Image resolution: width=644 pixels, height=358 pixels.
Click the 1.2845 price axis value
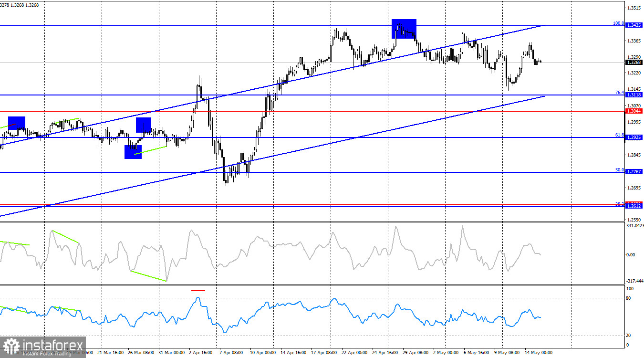(634, 155)
